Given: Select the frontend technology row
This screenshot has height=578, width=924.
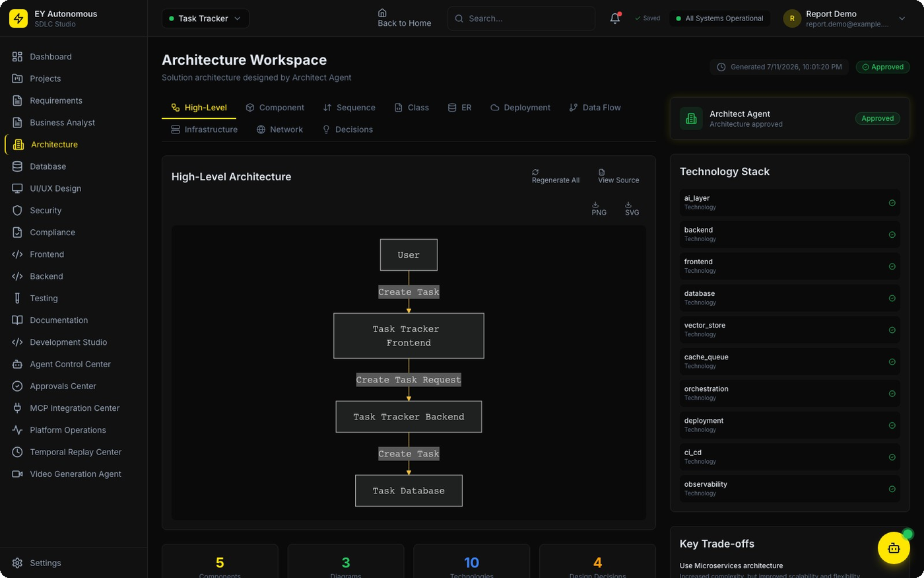Looking at the screenshot, I should click(x=790, y=266).
